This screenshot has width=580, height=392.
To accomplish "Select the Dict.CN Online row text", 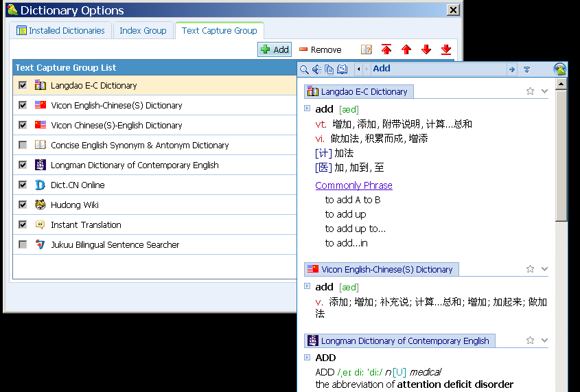I will pyautogui.click(x=78, y=185).
